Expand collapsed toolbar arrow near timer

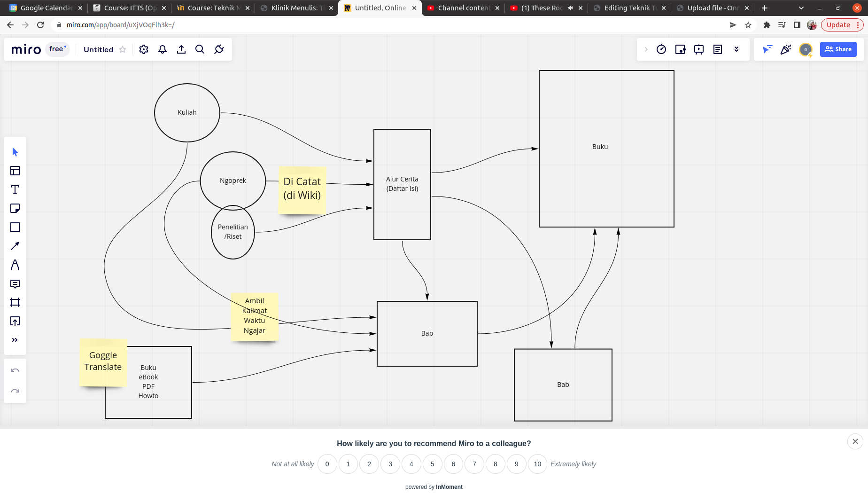pyautogui.click(x=646, y=49)
